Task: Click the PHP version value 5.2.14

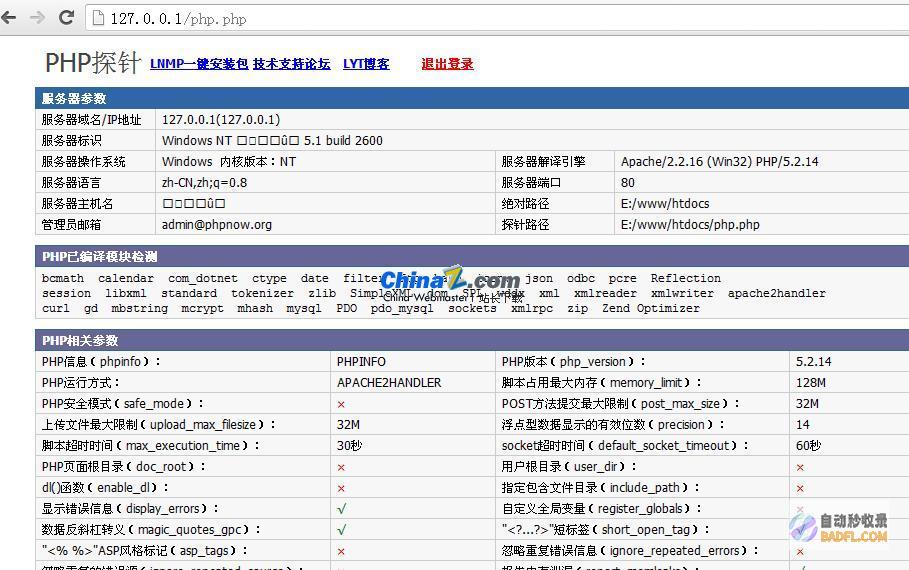Action: click(813, 362)
